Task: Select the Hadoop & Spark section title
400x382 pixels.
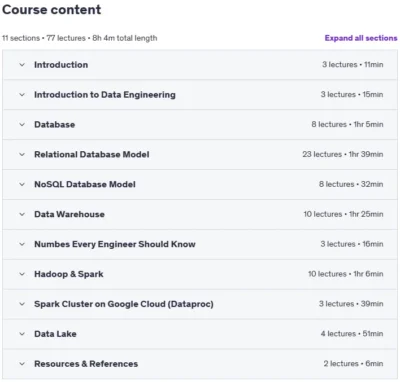Action: tap(69, 274)
